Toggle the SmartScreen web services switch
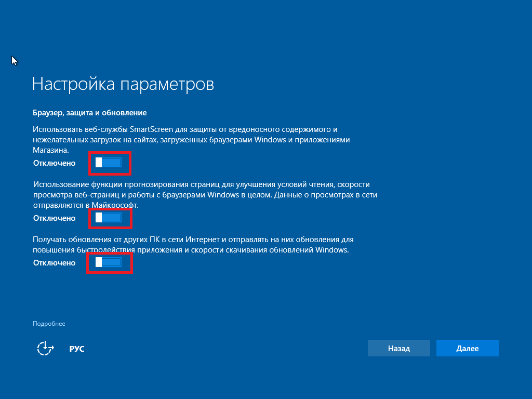Viewport: 532px width, 399px height. point(108,163)
